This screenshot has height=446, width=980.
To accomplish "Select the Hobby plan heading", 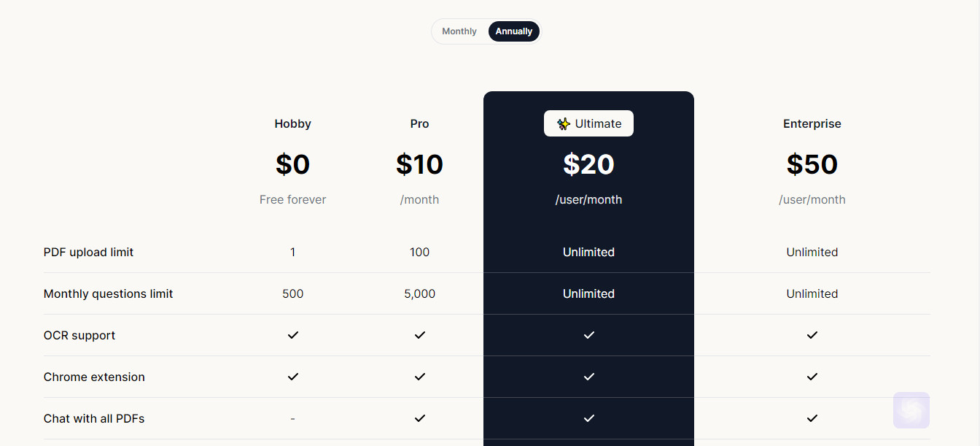I will [x=293, y=124].
